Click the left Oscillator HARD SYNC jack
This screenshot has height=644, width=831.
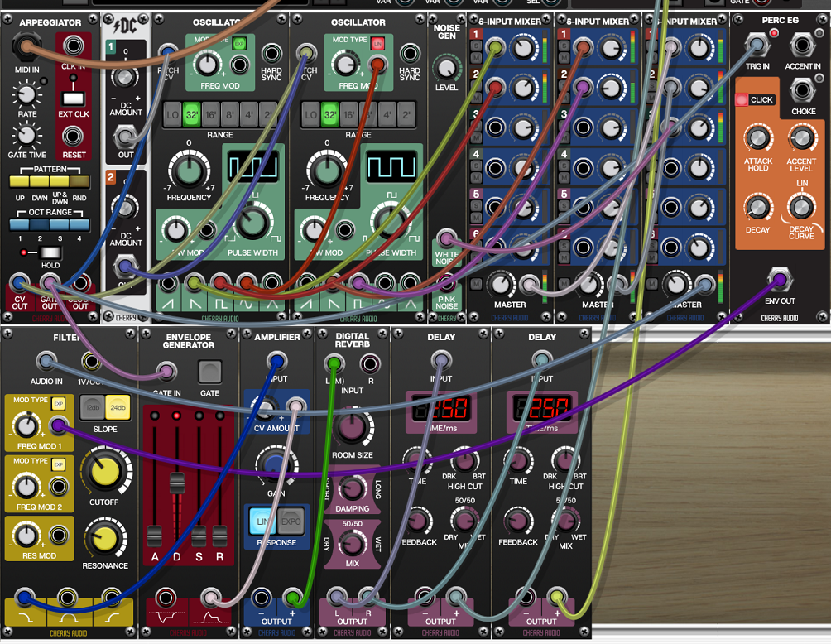point(271,54)
